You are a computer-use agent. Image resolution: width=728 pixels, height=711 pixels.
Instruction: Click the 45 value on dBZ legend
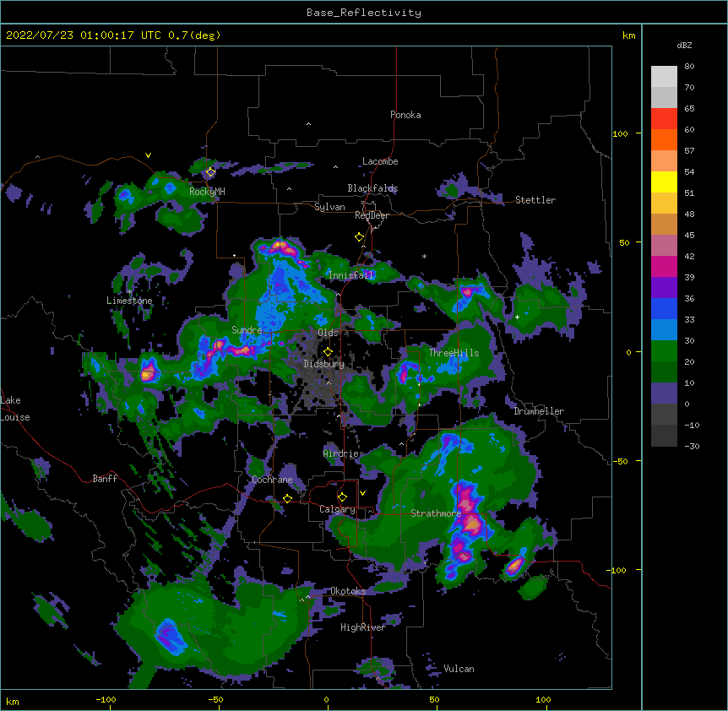(x=689, y=236)
